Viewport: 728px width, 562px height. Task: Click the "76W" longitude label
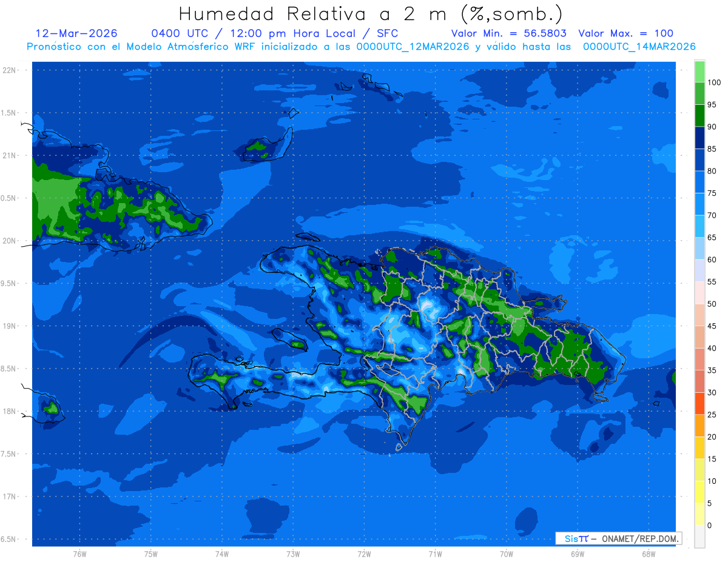(x=79, y=554)
